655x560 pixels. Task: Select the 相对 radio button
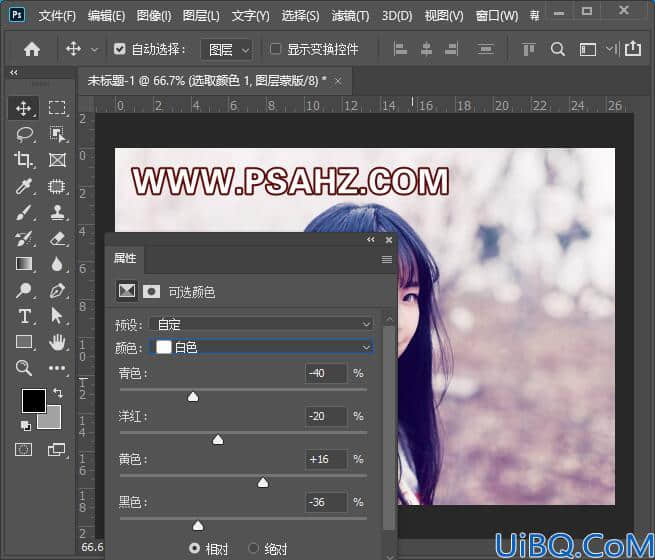point(194,547)
